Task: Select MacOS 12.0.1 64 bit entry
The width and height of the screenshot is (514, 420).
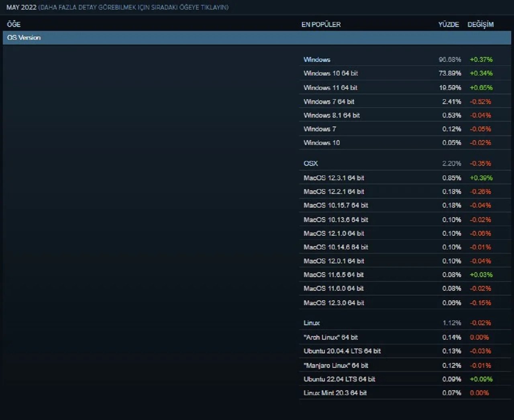Action: tap(405, 261)
